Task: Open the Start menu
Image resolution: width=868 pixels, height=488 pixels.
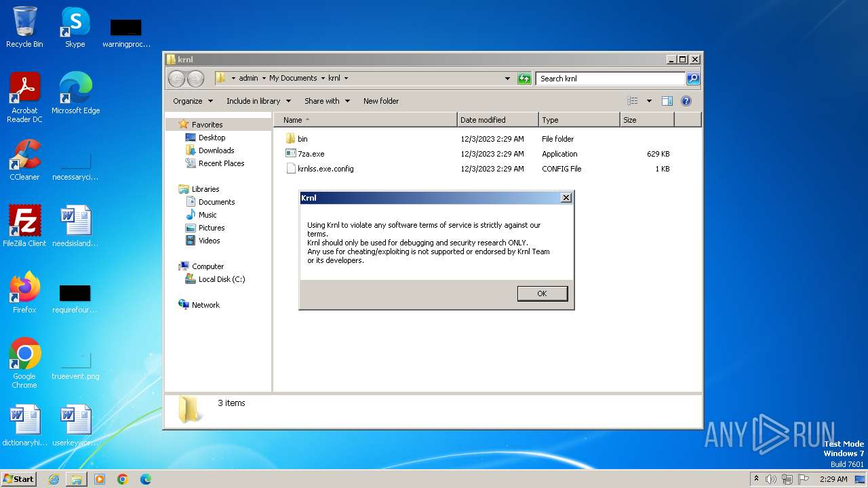Action: click(x=18, y=479)
